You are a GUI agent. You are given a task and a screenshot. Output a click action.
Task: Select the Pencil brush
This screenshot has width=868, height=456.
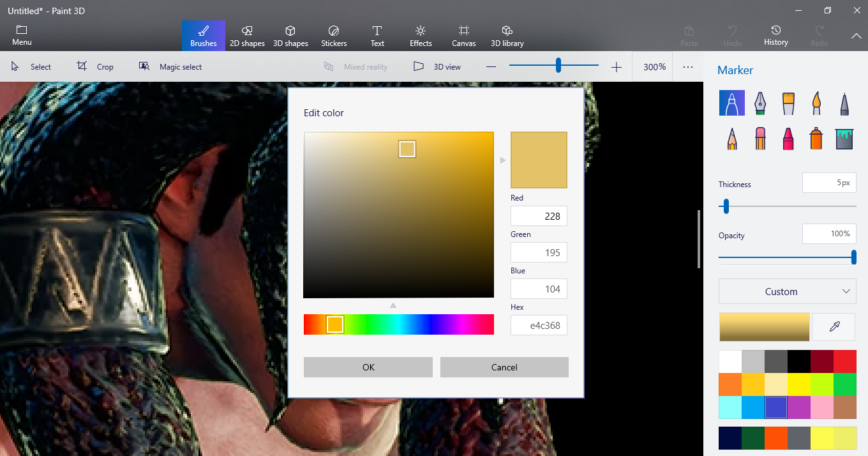coord(731,139)
